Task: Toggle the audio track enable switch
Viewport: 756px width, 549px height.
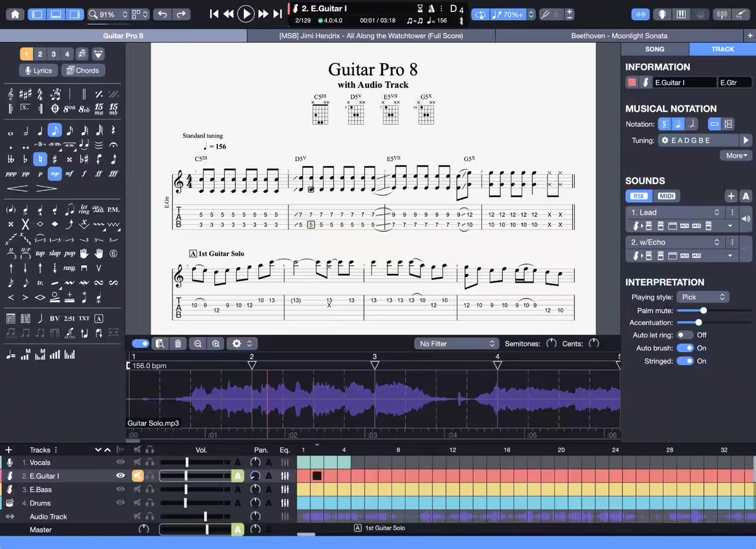Action: (x=140, y=344)
